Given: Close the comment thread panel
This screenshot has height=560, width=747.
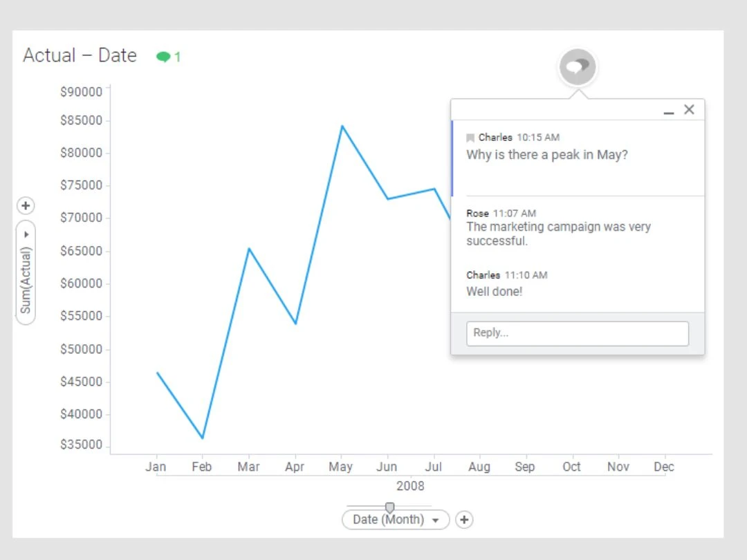Looking at the screenshot, I should 689,109.
